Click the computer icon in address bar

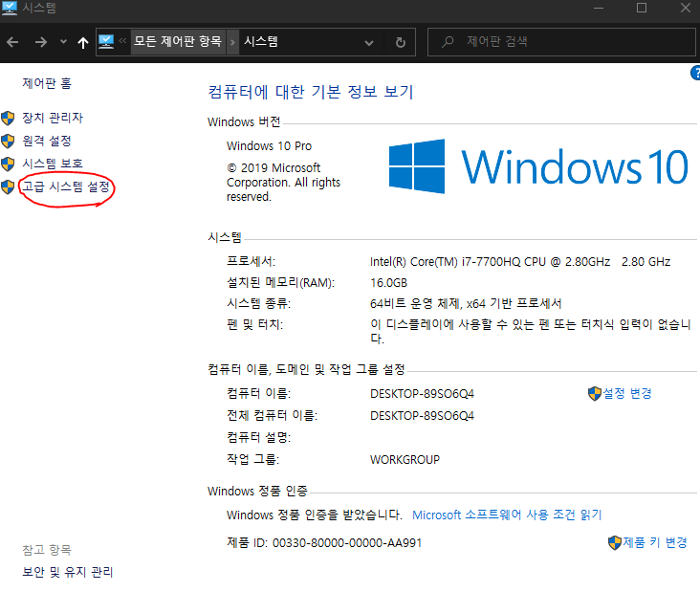click(x=106, y=42)
